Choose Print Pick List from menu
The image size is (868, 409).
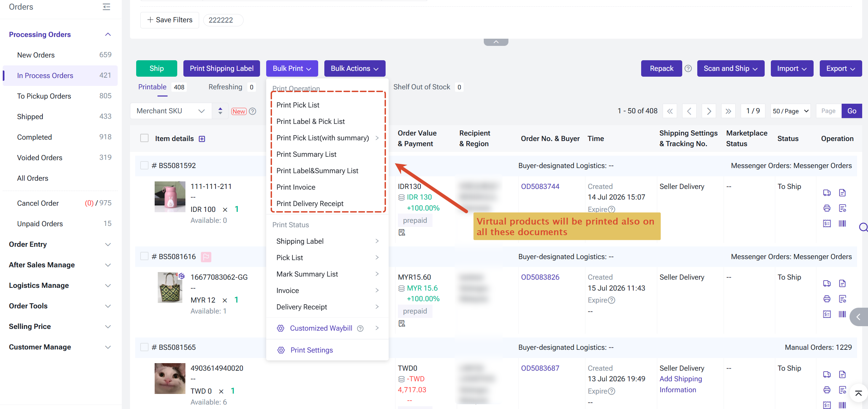click(x=298, y=105)
